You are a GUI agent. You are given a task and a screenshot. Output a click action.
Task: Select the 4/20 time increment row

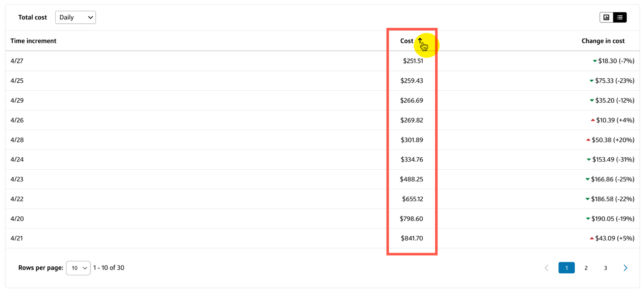pyautogui.click(x=322, y=219)
